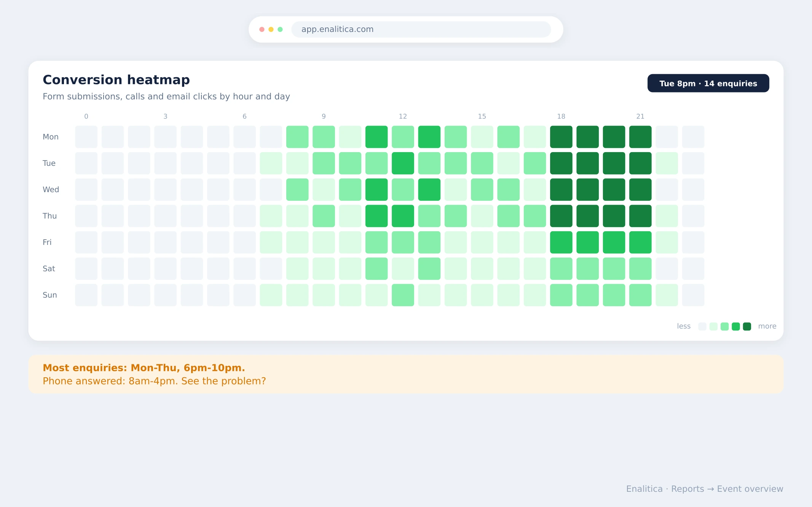Select the Wednesday 11am heatmap cell
This screenshot has width=812, height=507.
[x=376, y=189]
